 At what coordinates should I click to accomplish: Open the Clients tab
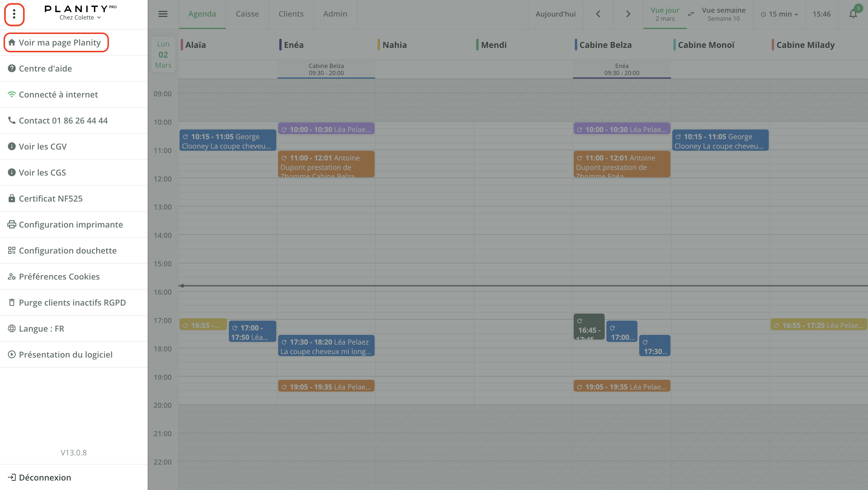[x=291, y=14]
